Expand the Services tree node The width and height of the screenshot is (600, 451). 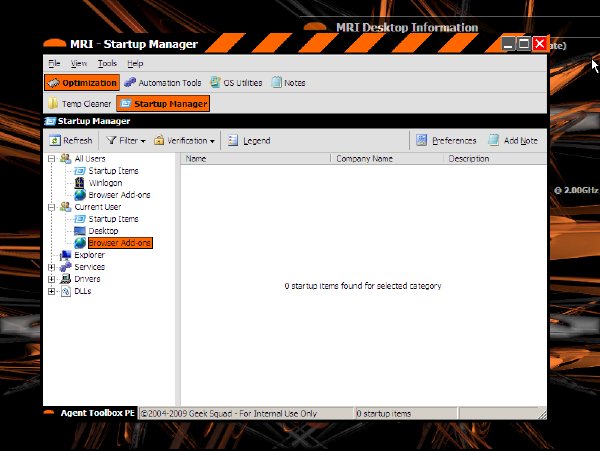pos(51,267)
